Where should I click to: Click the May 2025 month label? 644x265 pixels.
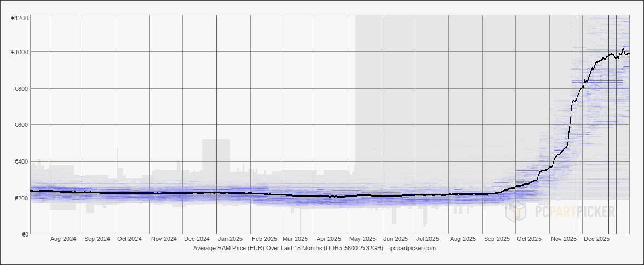coord(362,239)
